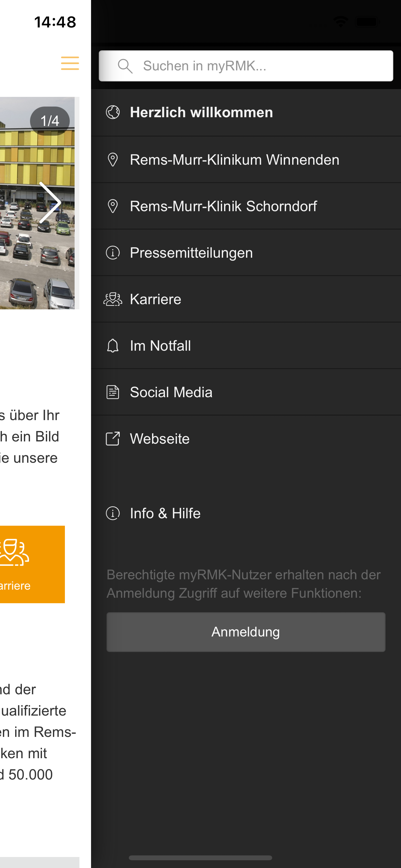Focus the 'Suchen in myRMK...' search field

point(246,66)
